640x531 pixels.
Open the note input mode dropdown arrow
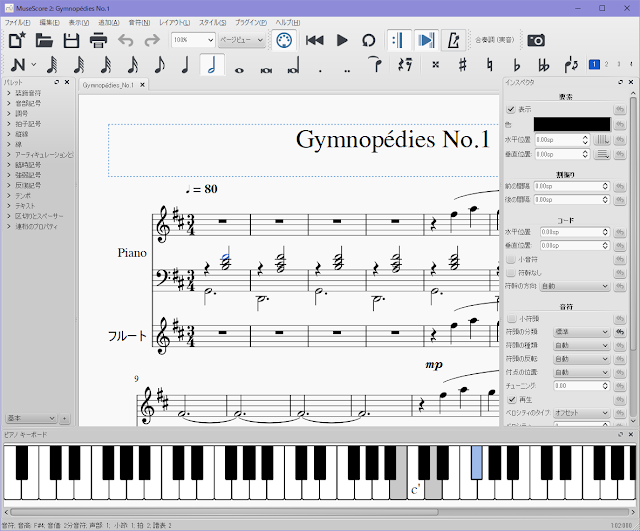pyautogui.click(x=33, y=64)
